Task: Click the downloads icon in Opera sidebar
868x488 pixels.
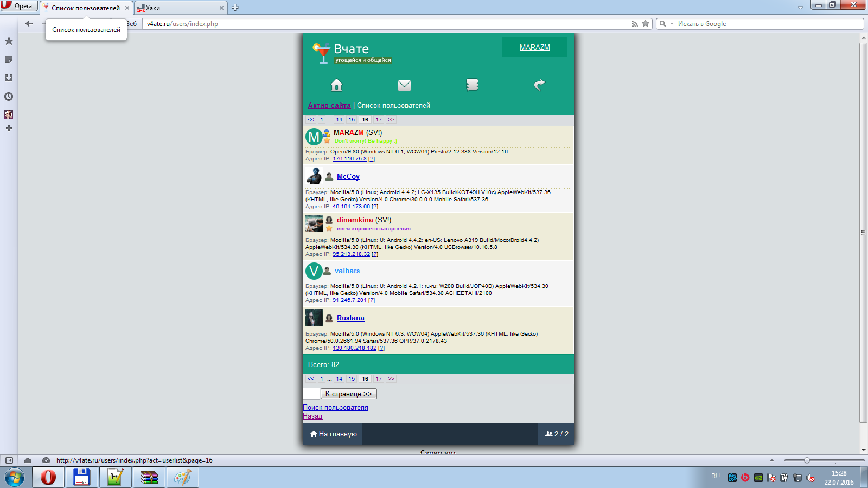Action: tap(9, 78)
